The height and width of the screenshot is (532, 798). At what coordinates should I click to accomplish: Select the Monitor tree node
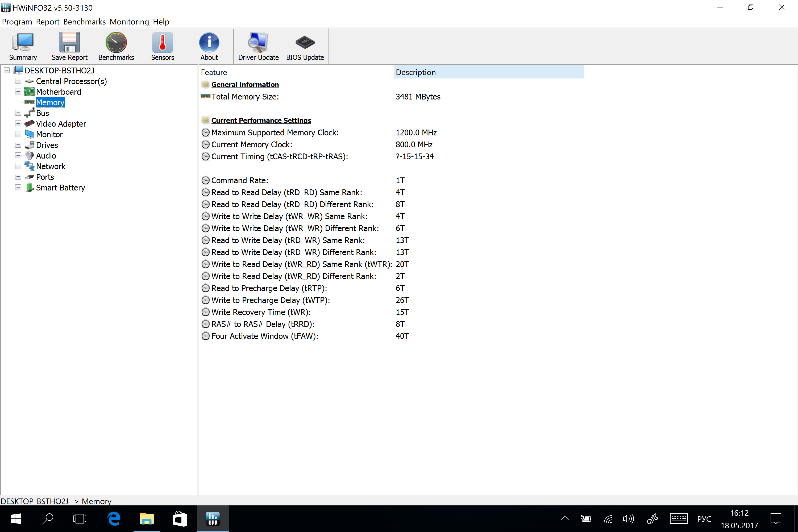click(49, 134)
